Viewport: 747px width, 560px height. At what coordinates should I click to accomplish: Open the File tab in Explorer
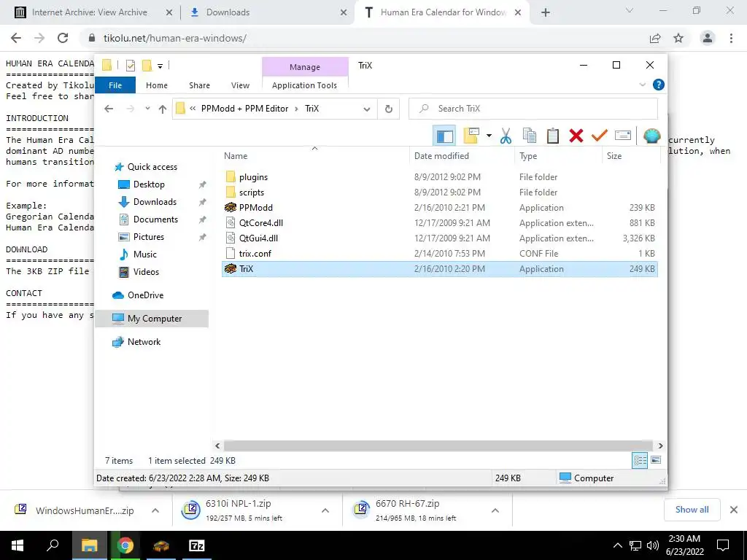coord(115,85)
